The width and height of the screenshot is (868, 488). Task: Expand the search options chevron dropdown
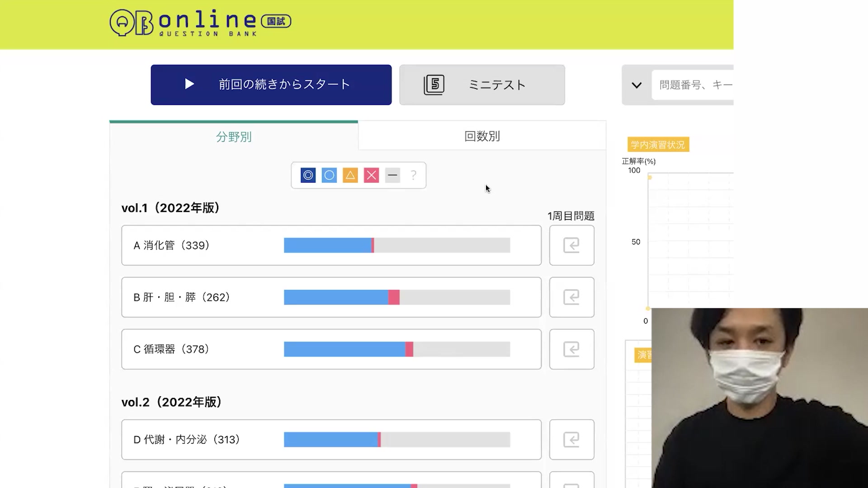click(637, 85)
